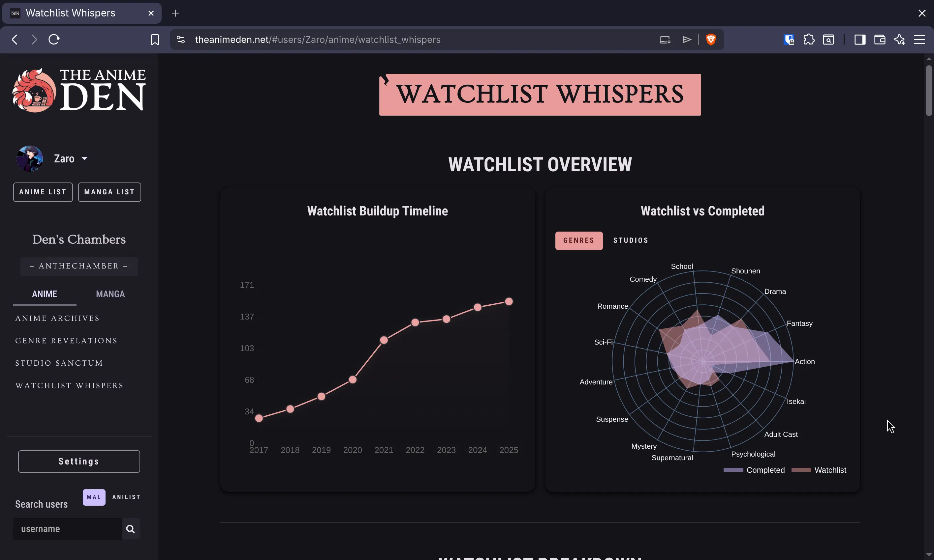Click the ANIME LIST button
This screenshot has height=560, width=934.
tap(42, 192)
